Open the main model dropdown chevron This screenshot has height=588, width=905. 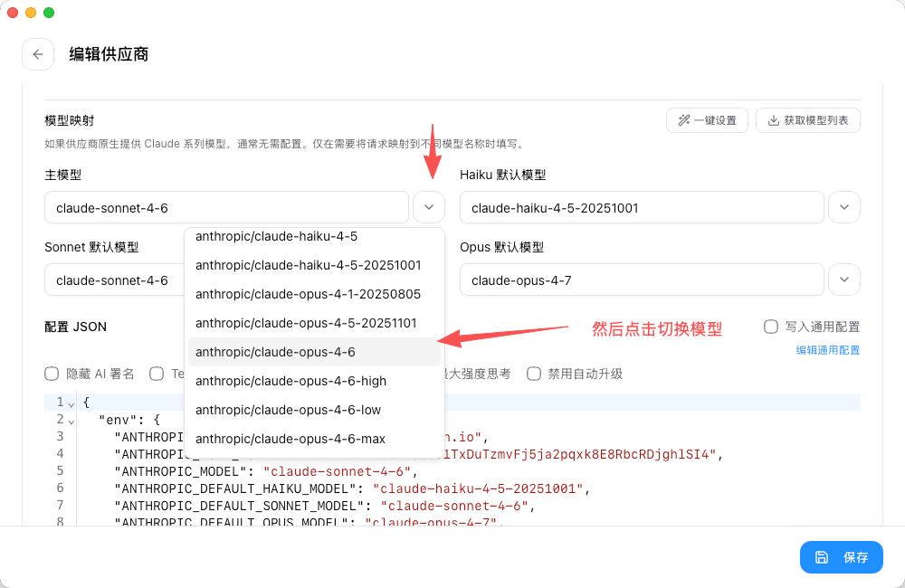(429, 207)
